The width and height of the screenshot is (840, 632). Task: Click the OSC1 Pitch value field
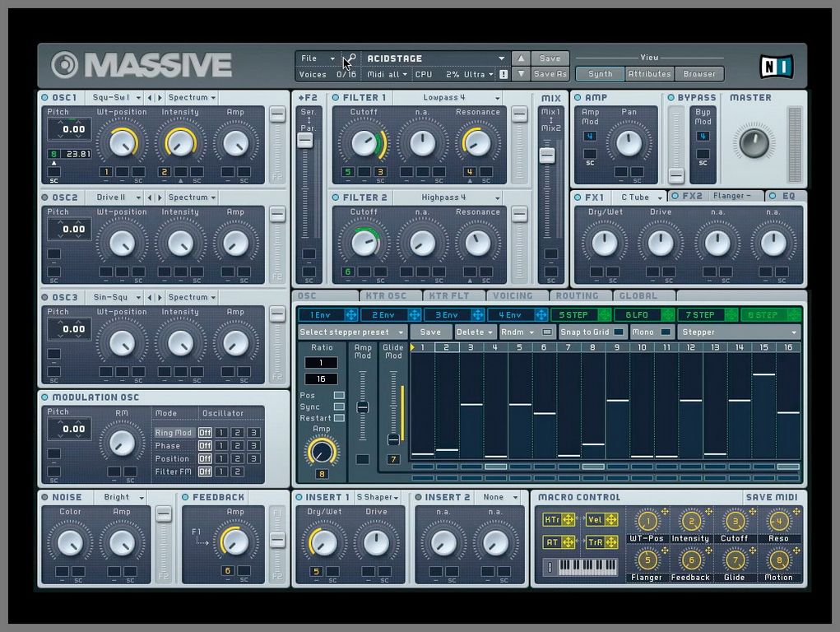pyautogui.click(x=70, y=129)
